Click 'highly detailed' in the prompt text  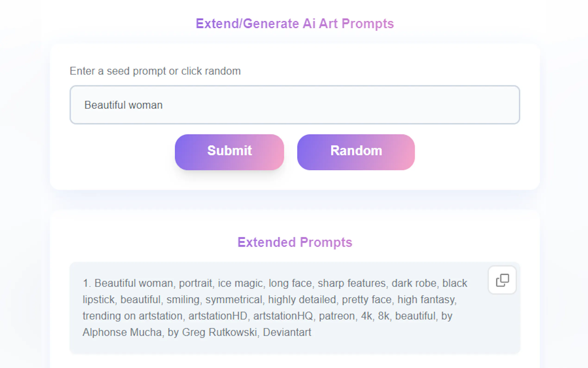click(x=302, y=300)
